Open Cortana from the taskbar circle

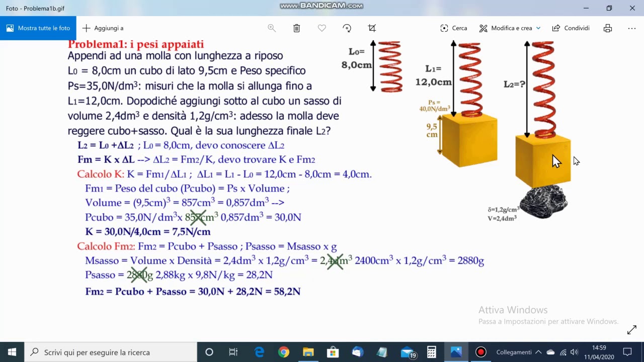[x=209, y=352]
